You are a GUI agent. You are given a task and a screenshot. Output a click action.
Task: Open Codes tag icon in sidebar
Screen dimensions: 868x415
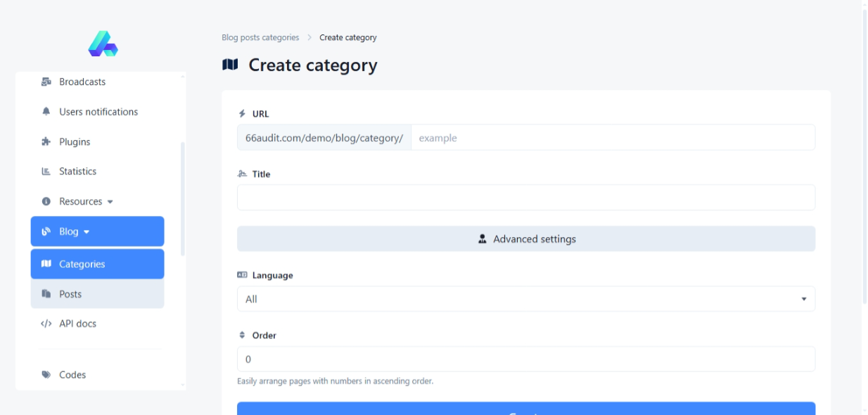pos(46,375)
